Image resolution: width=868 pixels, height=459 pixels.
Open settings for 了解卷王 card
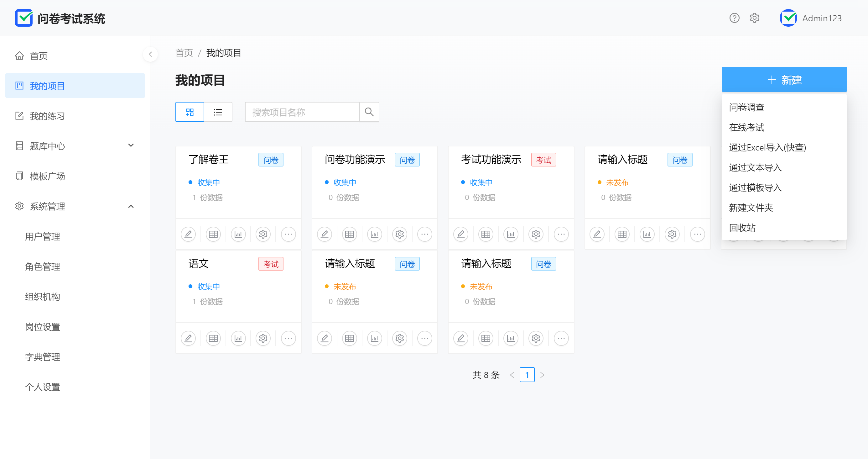tap(263, 234)
